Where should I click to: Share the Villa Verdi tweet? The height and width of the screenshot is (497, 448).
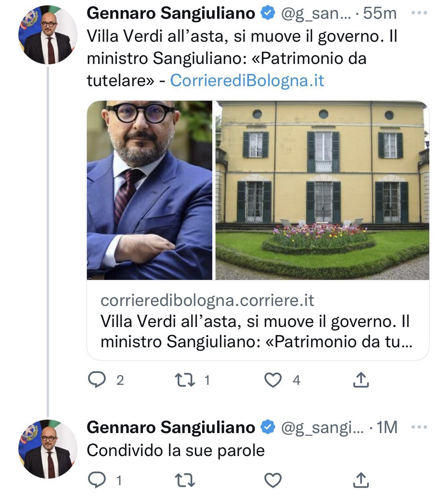[360, 380]
